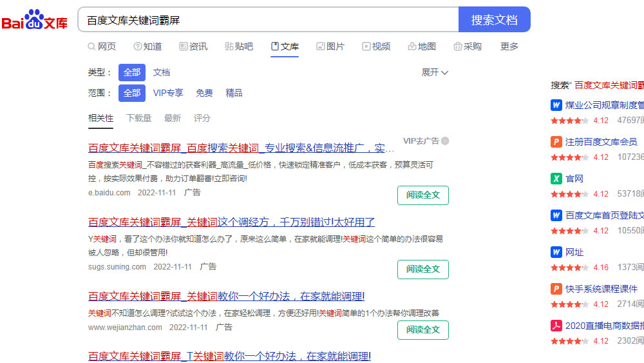Screen dimensions: 644x363
Task: Open sidebar doc 2020直播电商数据
Action: [604, 326]
